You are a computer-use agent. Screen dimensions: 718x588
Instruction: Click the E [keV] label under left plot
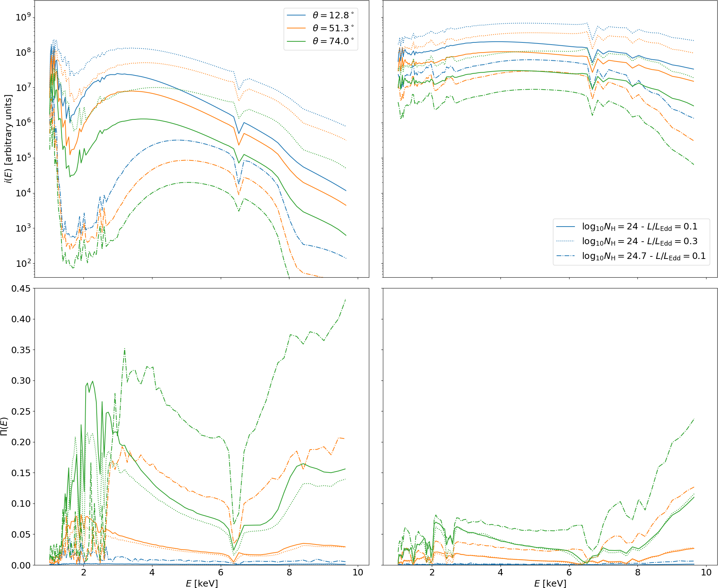(202, 583)
